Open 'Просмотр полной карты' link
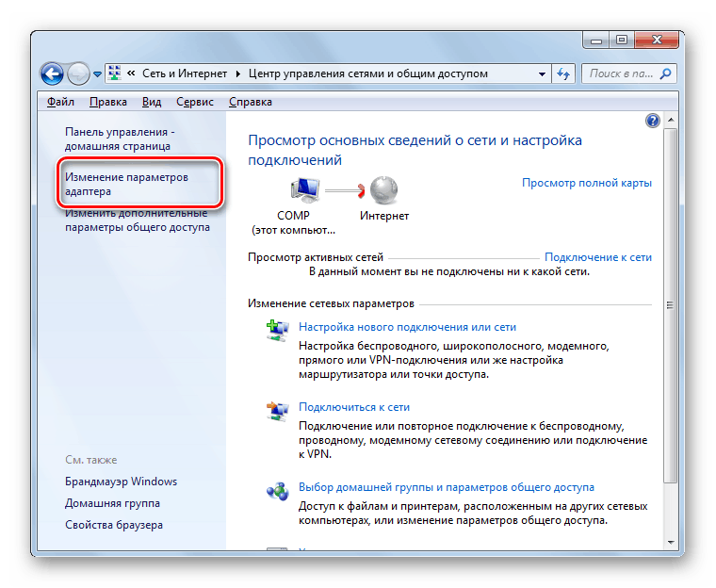 (x=587, y=183)
